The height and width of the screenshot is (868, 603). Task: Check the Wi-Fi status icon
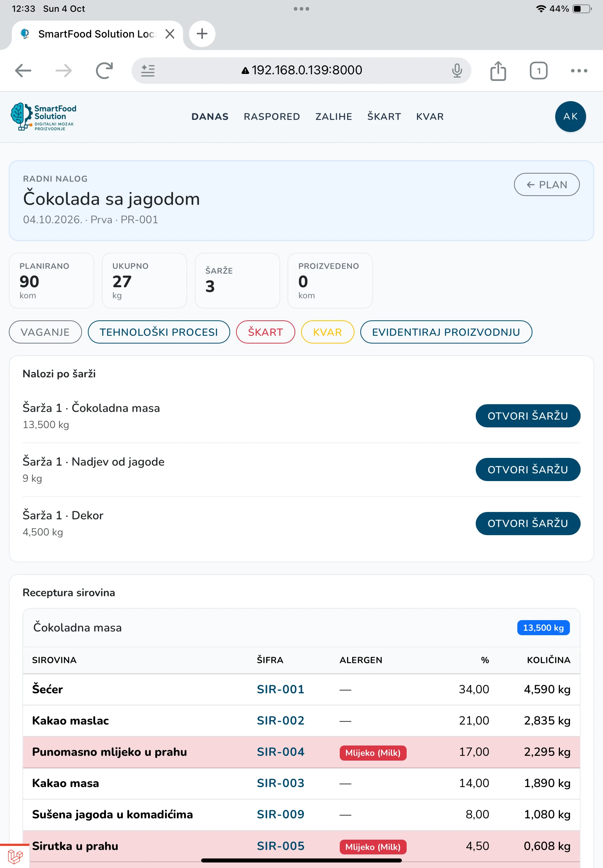pos(541,9)
